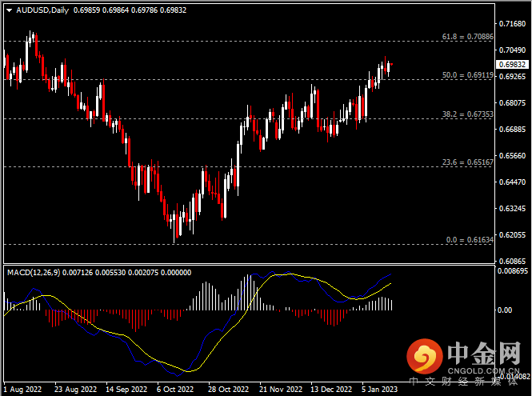This screenshot has height=396, width=532.
Task: Click the 1 Aug 2022 date marker
Action: click(x=22, y=390)
